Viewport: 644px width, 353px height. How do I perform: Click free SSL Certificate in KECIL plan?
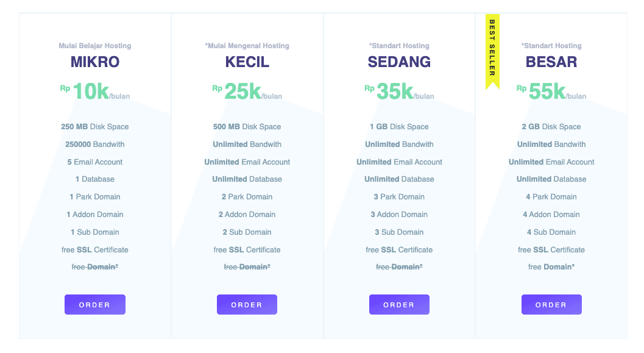(x=247, y=250)
